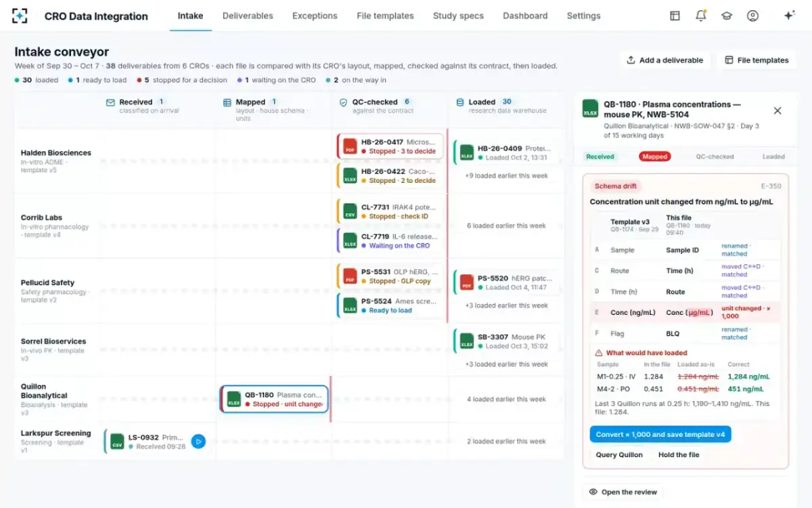Click the Pellucid Safety row label
This screenshot has width=812, height=508.
[47, 282]
